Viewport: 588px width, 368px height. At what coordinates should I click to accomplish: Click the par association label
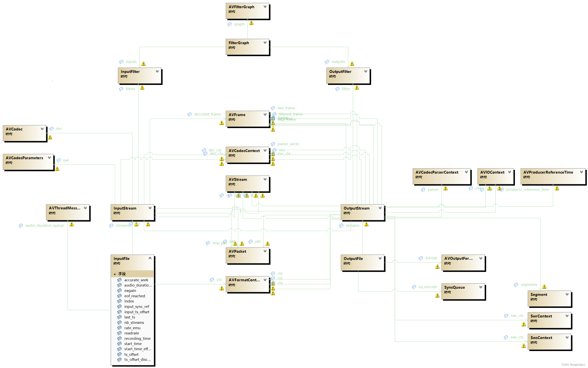(x=66, y=160)
